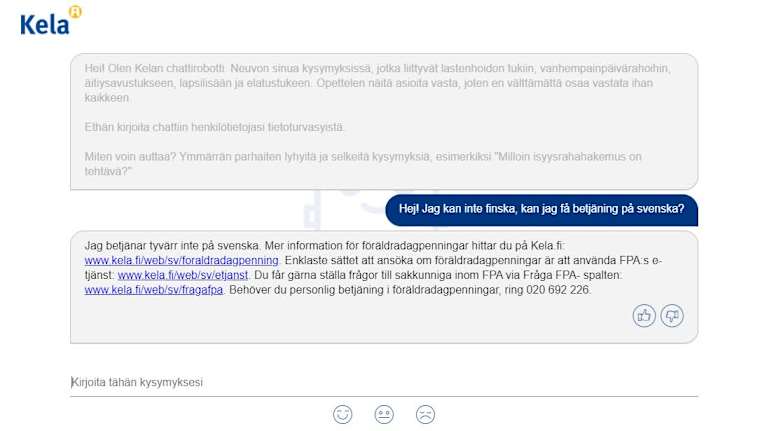Click the text 'Miten voin auttaa?'
Image resolution: width=767 pixels, height=431 pixels.
(130, 157)
